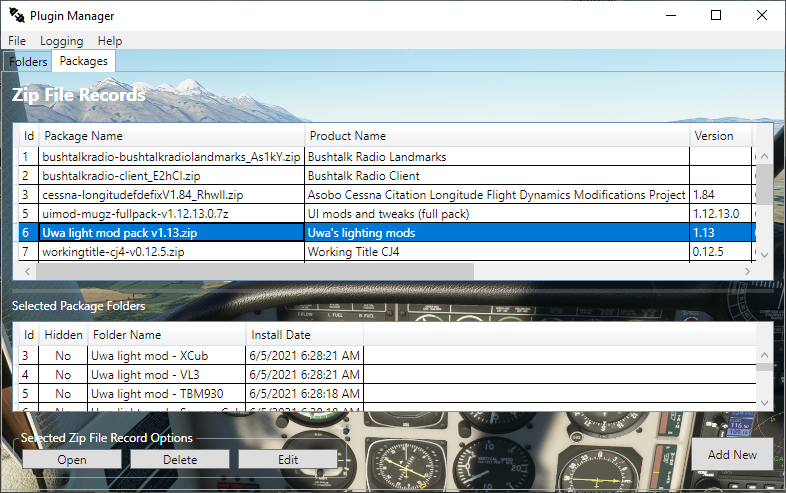Sort zip records by Package Name column

click(171, 136)
